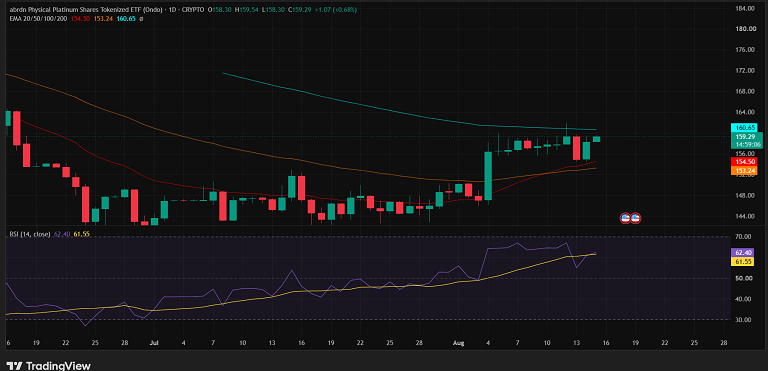Click the 176.00 price scale label
768x371 pixels.
pyautogui.click(x=744, y=50)
